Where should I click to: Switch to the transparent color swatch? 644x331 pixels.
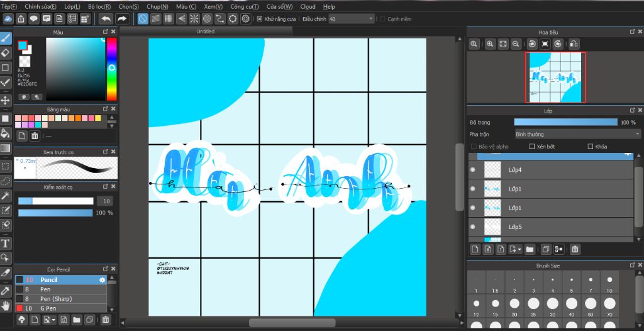(25, 62)
